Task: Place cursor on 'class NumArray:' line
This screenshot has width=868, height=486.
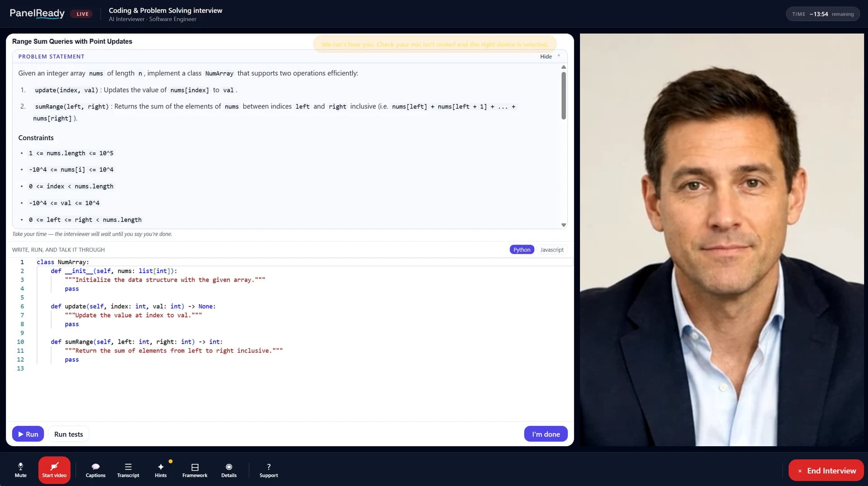Action: 63,262
